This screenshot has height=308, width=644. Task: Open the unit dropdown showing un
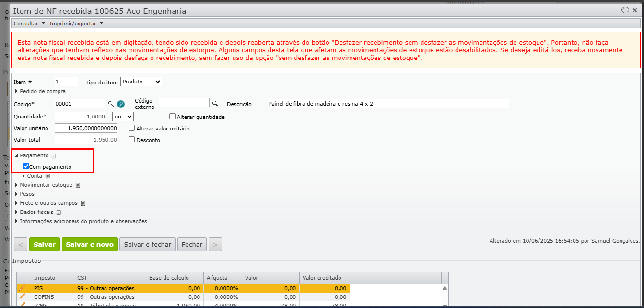pos(123,117)
